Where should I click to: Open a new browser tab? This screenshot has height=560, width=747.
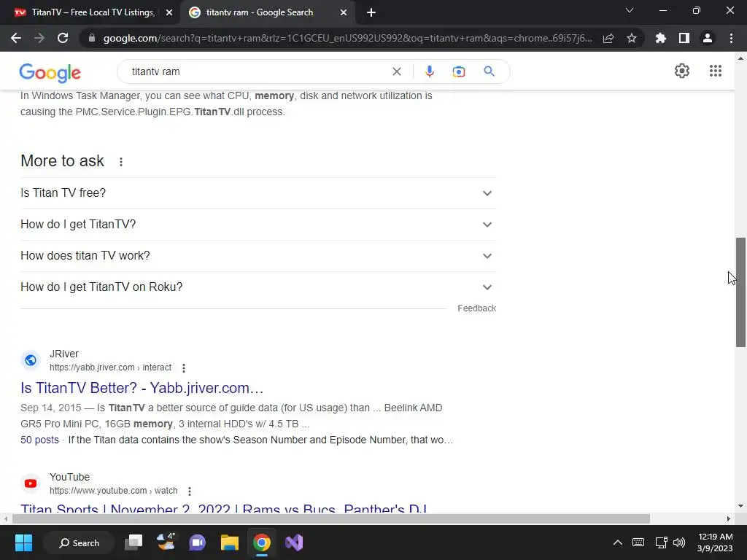(x=371, y=13)
